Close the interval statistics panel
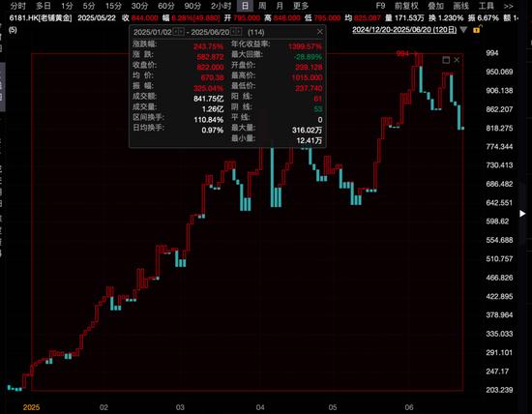 pyautogui.click(x=319, y=32)
